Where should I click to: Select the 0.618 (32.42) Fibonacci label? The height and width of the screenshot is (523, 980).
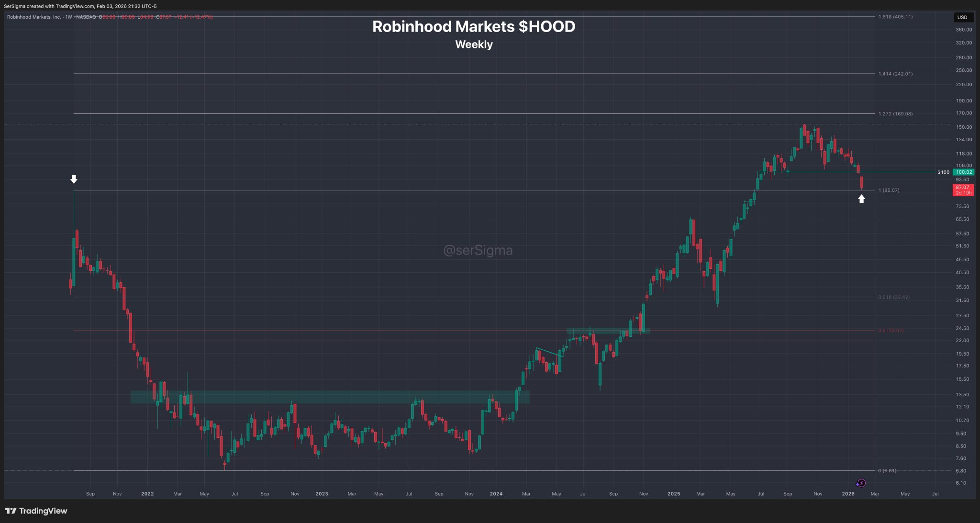pos(894,297)
